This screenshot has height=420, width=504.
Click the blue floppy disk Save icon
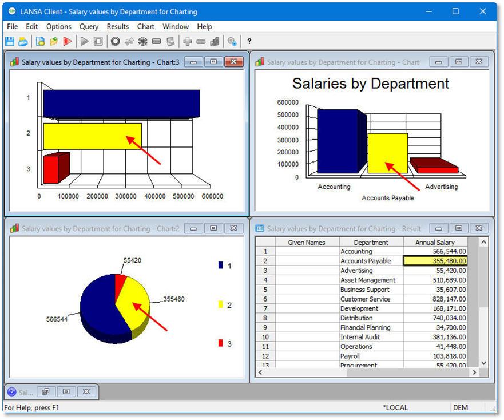9,41
